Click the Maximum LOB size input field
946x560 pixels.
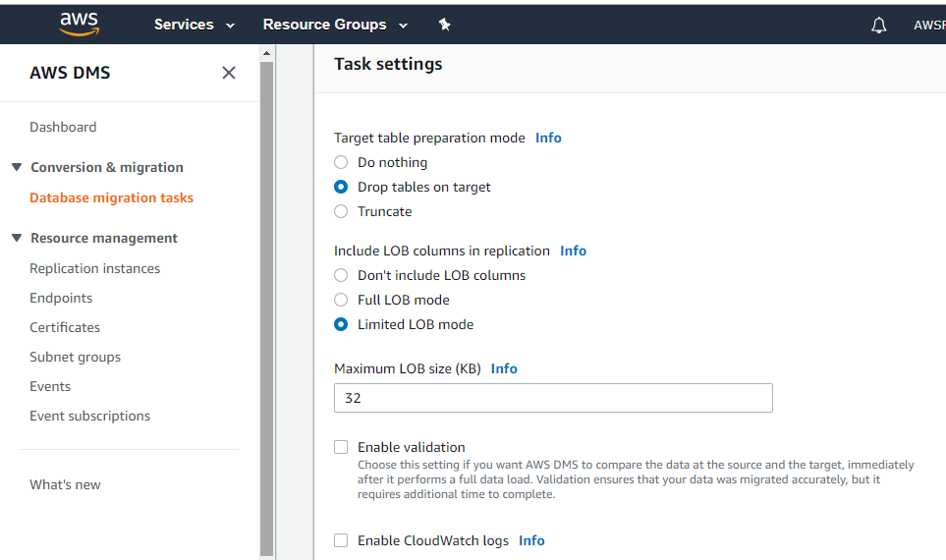pyautogui.click(x=553, y=398)
